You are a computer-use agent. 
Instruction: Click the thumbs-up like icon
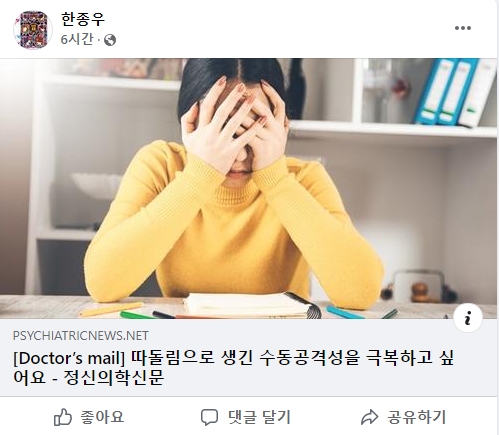[x=63, y=417]
